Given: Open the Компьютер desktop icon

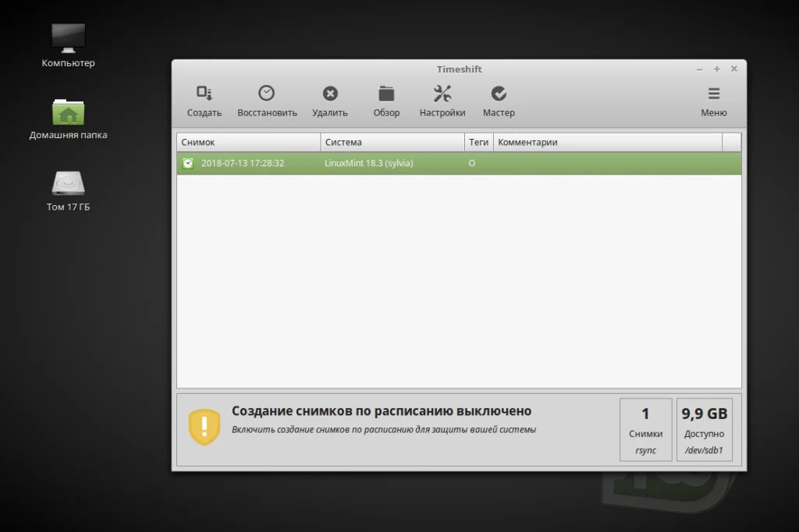Looking at the screenshot, I should (x=69, y=45).
